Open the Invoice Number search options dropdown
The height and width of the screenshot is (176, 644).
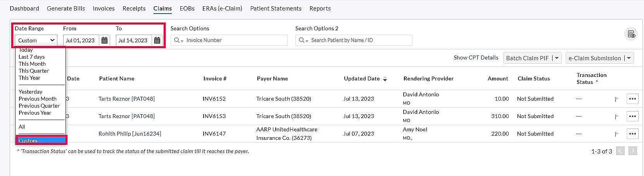[179, 40]
